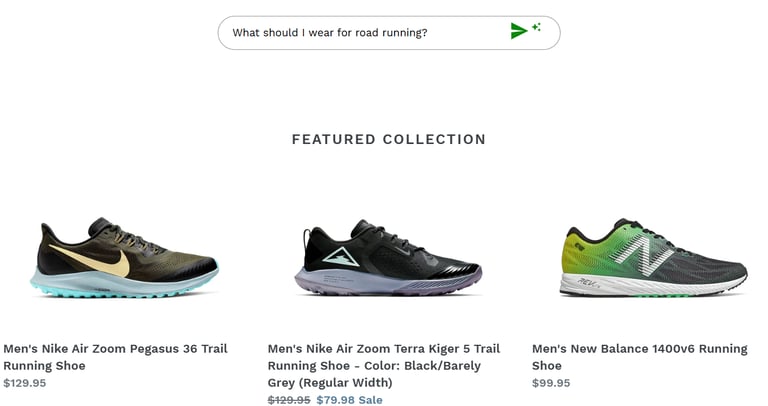Open the Nike Air Zoom Pegasus 36 product image
The width and height of the screenshot is (768, 406).
(x=126, y=258)
